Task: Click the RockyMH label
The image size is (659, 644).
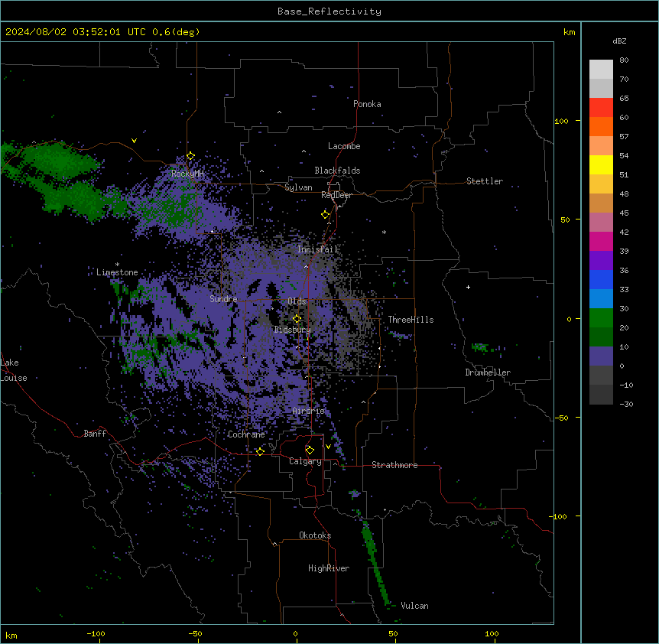Action: [x=187, y=174]
